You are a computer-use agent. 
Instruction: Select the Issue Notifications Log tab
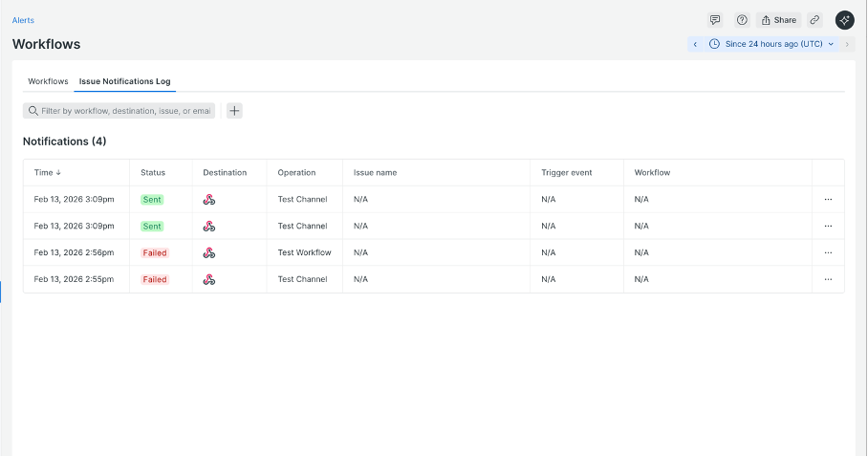124,81
